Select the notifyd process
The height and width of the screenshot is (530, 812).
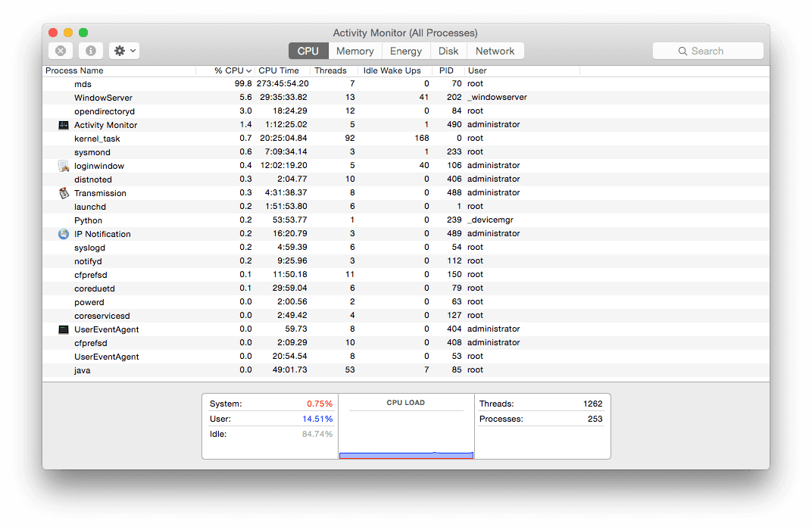click(x=406, y=261)
